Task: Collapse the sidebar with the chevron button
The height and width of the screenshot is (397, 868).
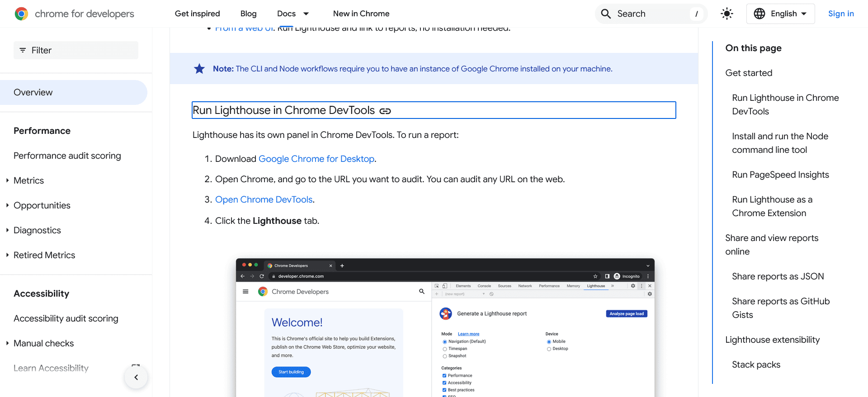Action: pos(136,377)
